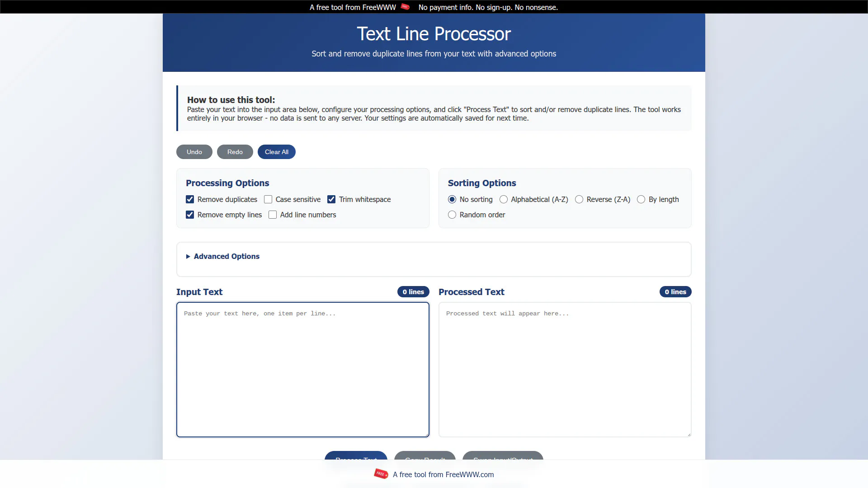Viewport: 868px width, 488px height.
Task: Click the Clear All button
Action: click(x=277, y=152)
